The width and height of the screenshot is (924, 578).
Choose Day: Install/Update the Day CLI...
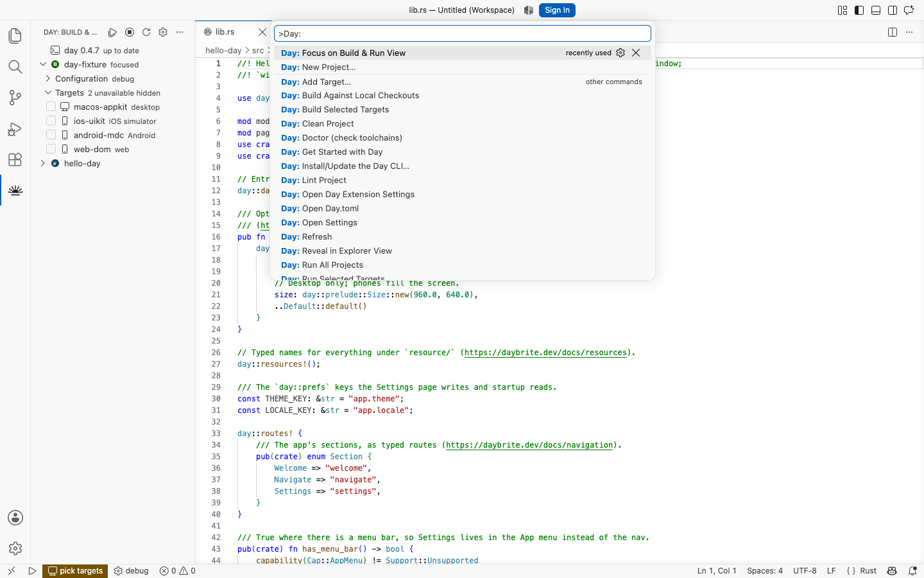coord(463,166)
